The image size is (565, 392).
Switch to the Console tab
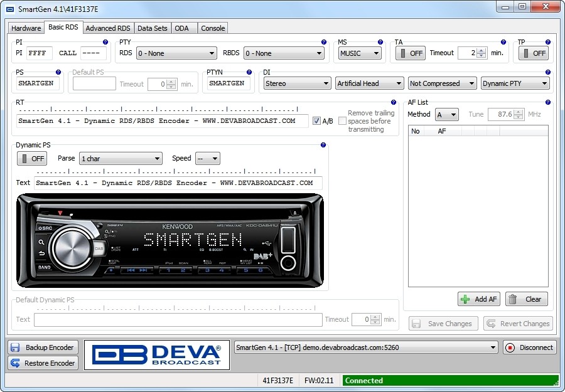click(213, 28)
